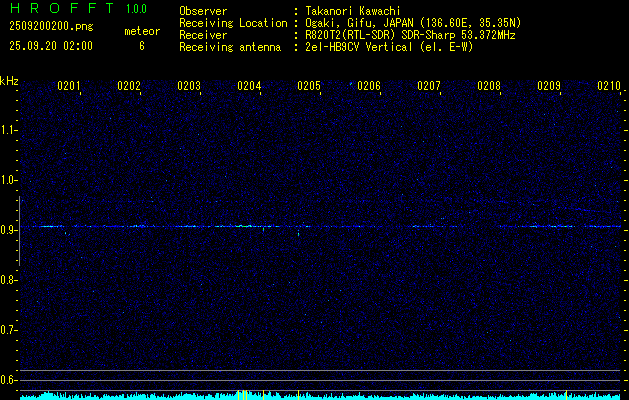This screenshot has width=629, height=400.
Task: Click the 1.0 kHz frequency label
Action: point(8,181)
